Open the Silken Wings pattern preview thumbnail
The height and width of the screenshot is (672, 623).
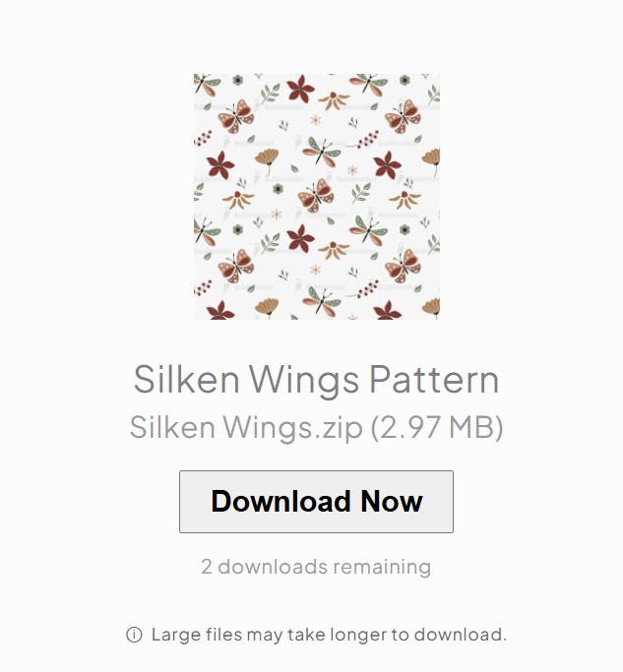pyautogui.click(x=317, y=197)
